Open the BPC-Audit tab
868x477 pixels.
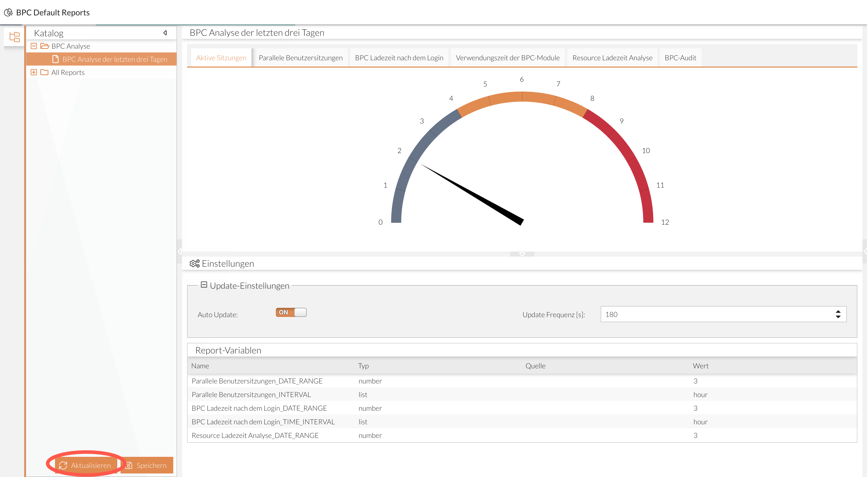(680, 57)
